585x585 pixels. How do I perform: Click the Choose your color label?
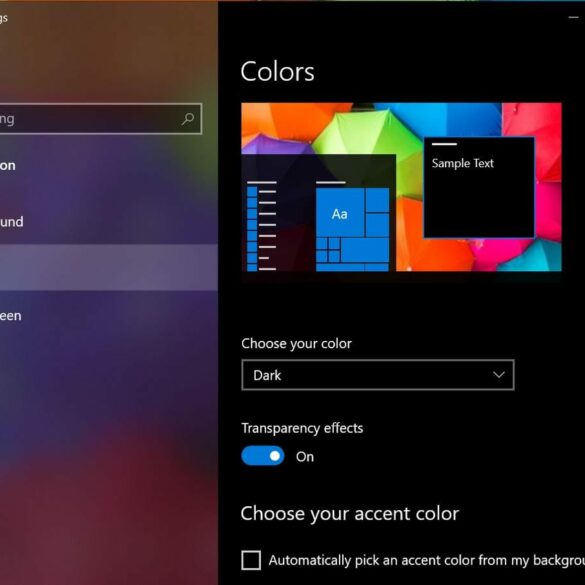(x=296, y=344)
